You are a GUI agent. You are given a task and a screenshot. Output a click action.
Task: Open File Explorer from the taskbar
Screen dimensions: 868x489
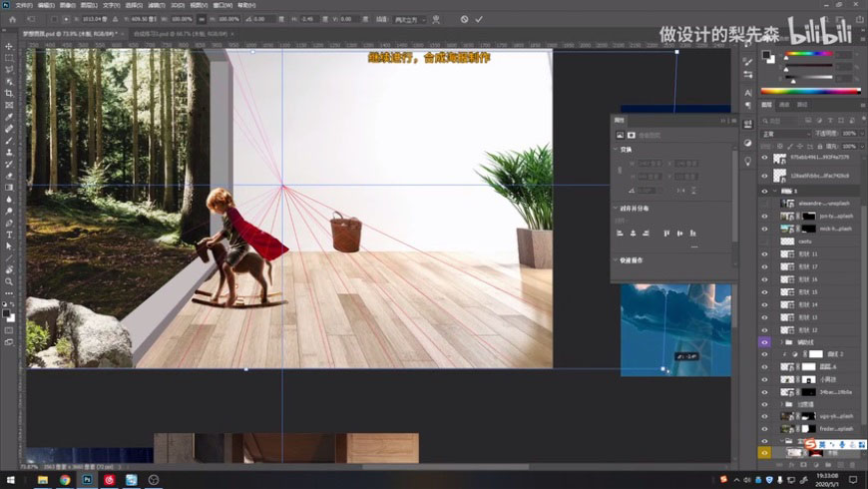coord(43,480)
